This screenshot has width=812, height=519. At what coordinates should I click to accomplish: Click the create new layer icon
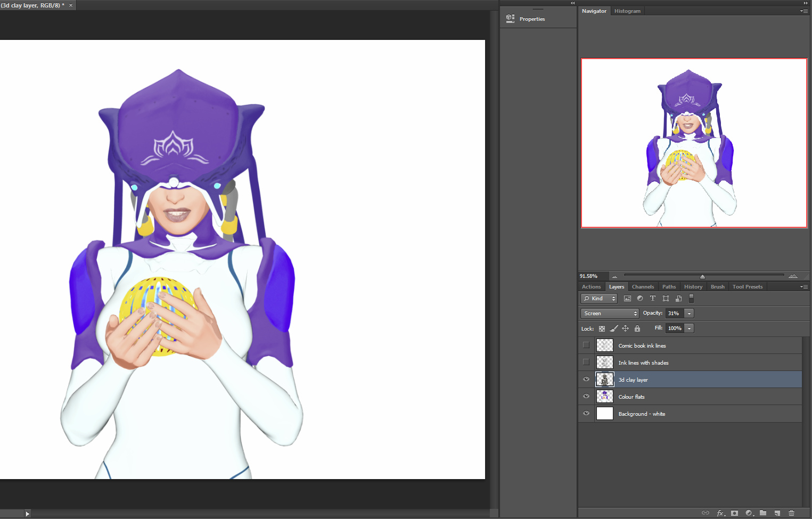tap(777, 513)
